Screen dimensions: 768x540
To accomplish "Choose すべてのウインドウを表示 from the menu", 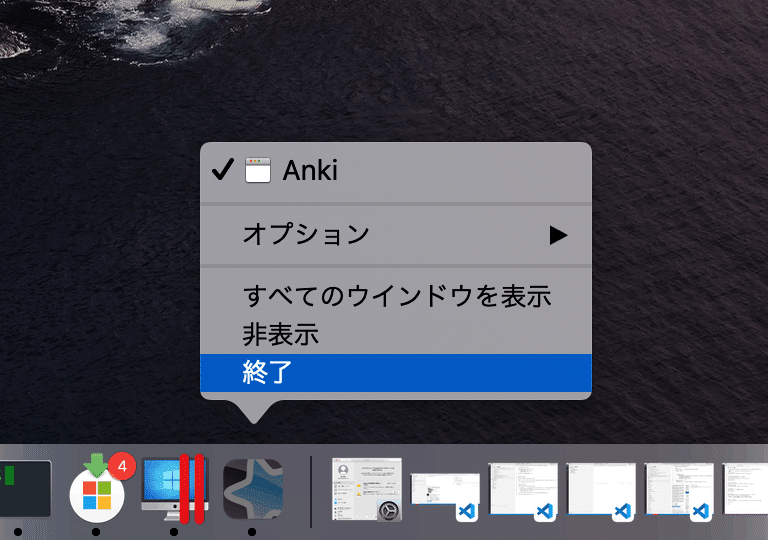I will [x=396, y=297].
